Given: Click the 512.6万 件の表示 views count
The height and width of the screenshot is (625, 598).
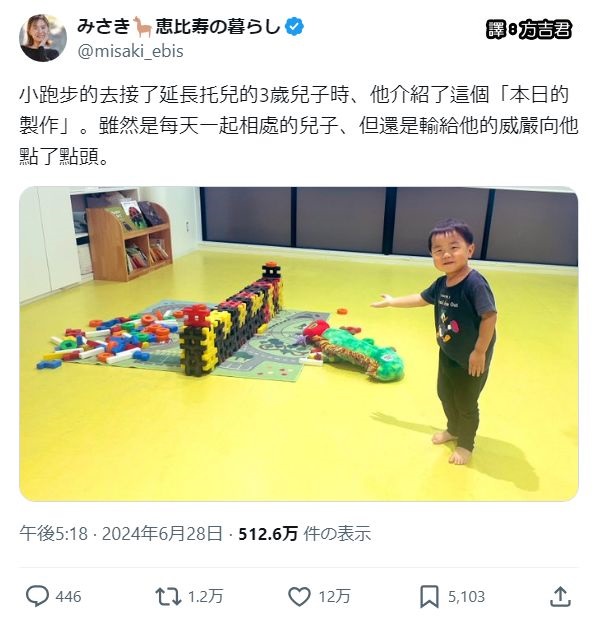Looking at the screenshot, I should [x=305, y=533].
